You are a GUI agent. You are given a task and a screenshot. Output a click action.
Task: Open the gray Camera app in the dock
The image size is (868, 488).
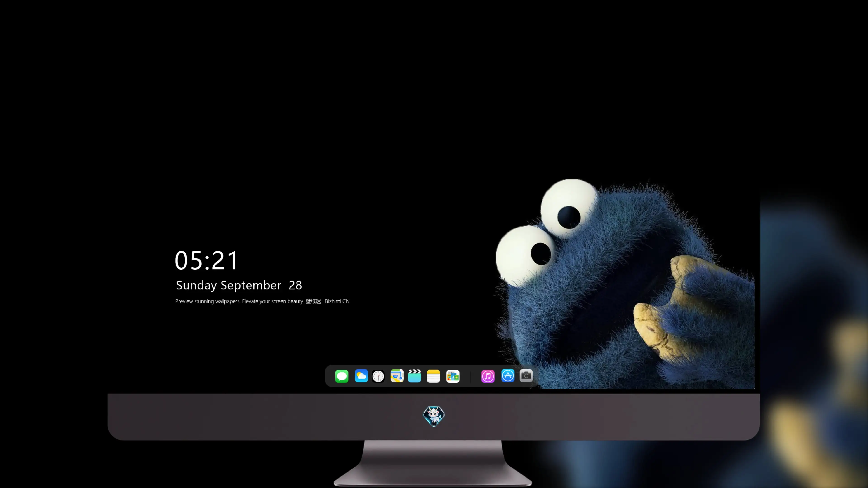click(x=526, y=375)
